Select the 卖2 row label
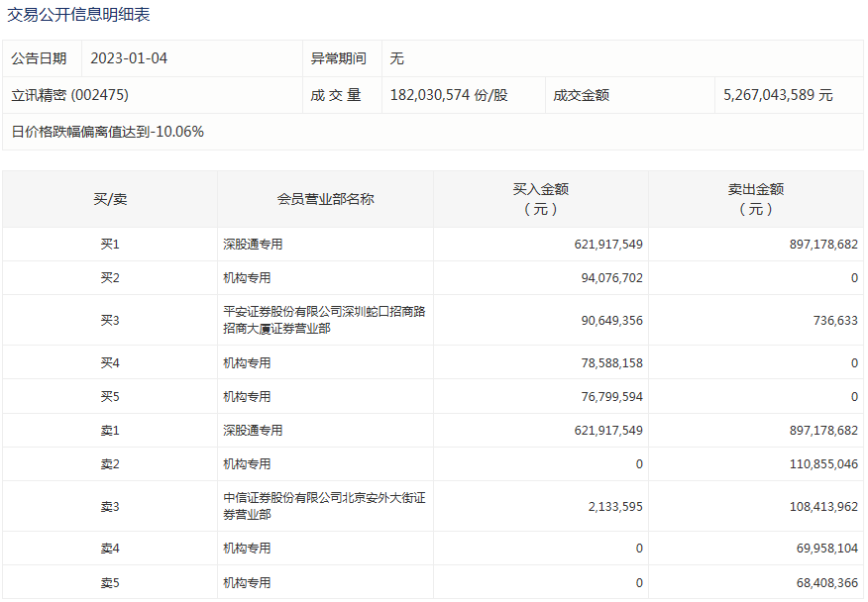Viewport: 868px width, 602px height. [x=110, y=464]
